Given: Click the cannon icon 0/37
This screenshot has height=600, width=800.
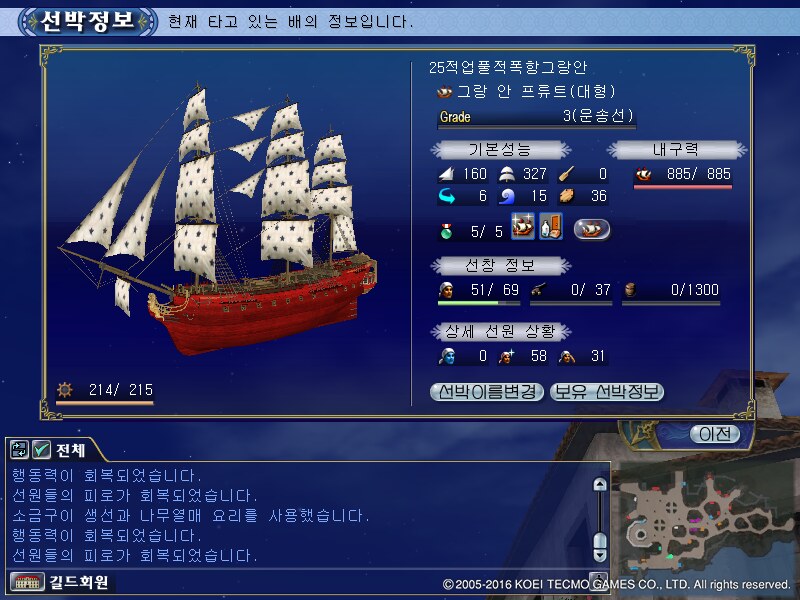Looking at the screenshot, I should [538, 290].
